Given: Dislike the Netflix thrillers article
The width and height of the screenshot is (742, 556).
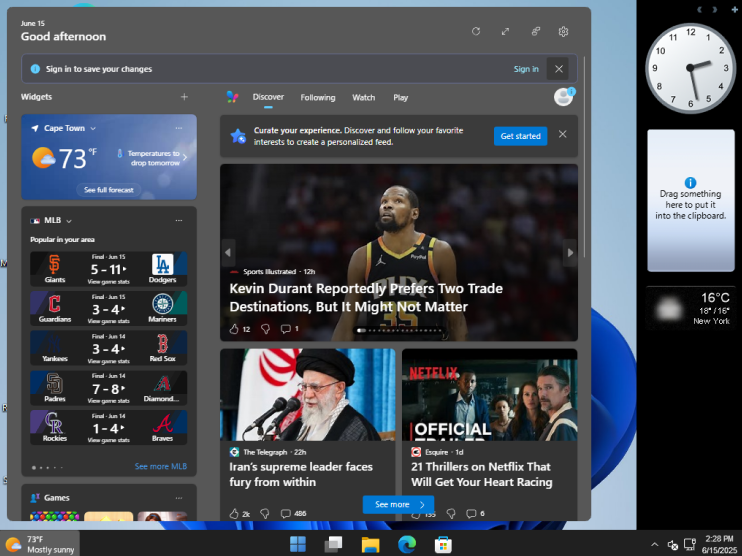Looking at the screenshot, I should click(451, 513).
